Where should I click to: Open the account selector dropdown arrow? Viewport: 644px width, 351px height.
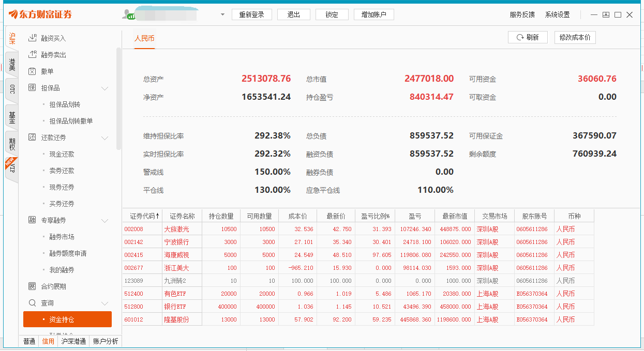point(222,14)
